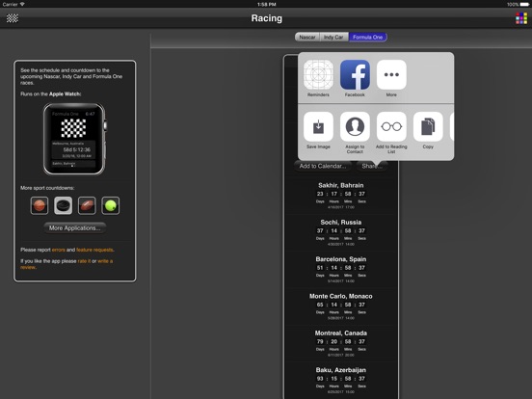Switch to the Nascar tab
532x399 pixels.
coord(307,37)
